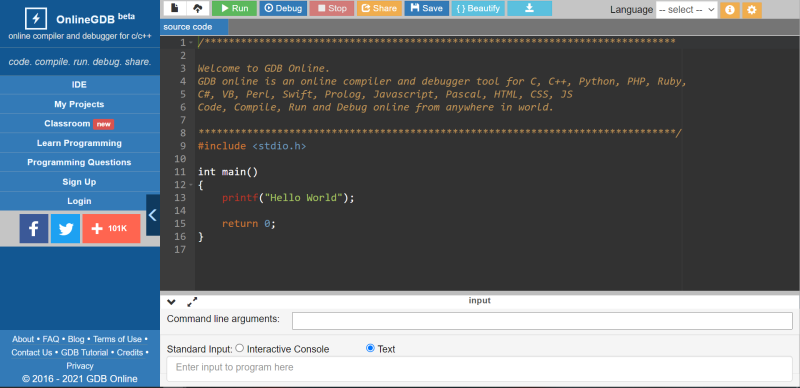Open Terms of Use

click(x=117, y=339)
